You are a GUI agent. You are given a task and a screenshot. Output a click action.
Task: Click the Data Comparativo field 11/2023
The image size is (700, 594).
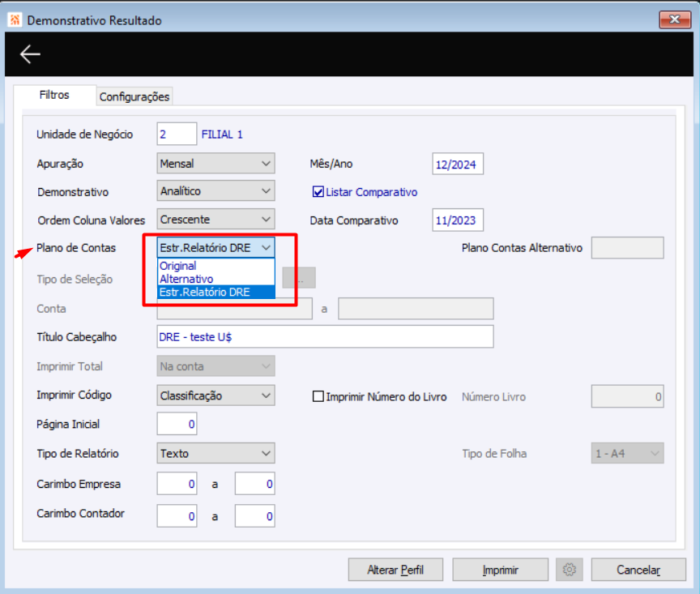click(458, 220)
